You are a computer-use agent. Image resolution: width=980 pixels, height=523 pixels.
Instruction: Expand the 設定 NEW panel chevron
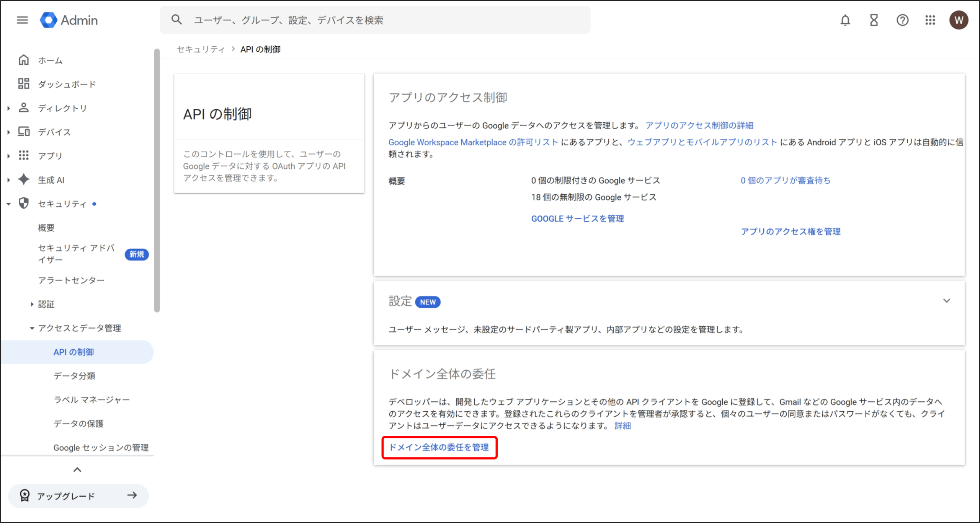(946, 301)
